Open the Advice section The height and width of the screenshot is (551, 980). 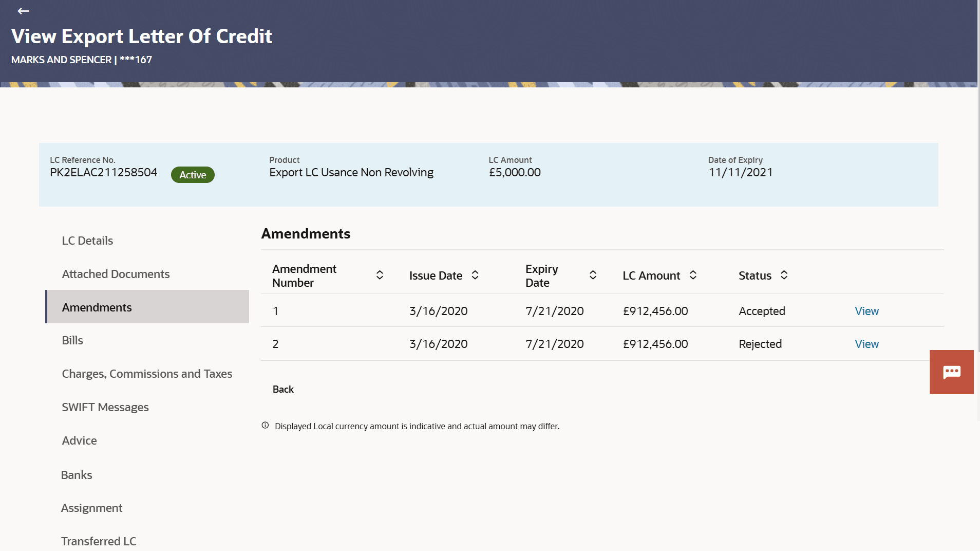pyautogui.click(x=79, y=440)
